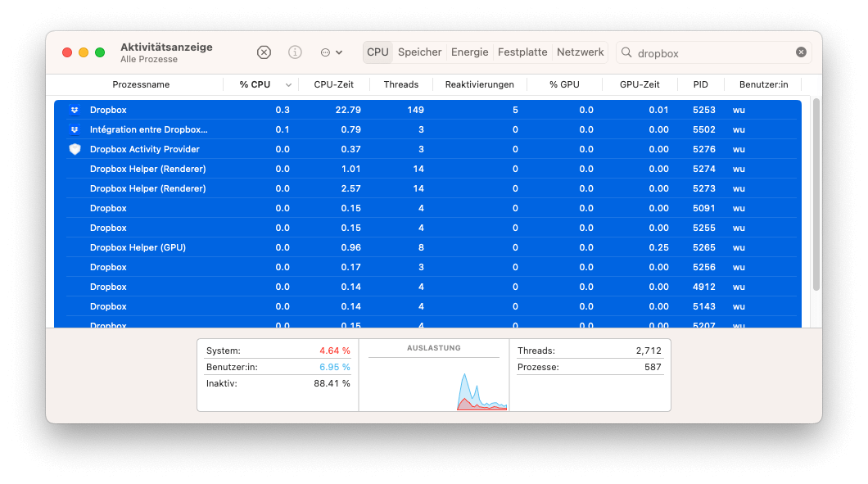The height and width of the screenshot is (484, 868).
Task: Sort by CPU-Zeit column header
Action: coord(333,84)
